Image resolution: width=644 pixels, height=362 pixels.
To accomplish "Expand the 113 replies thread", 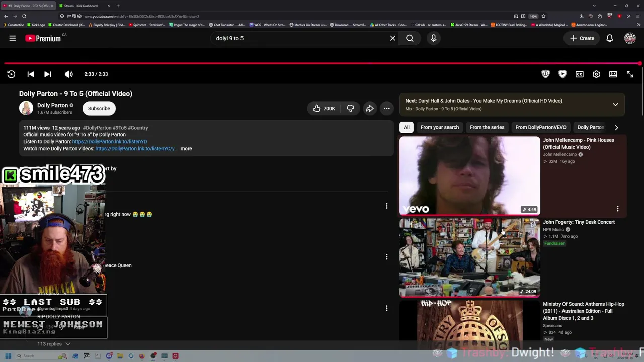I will (54, 344).
